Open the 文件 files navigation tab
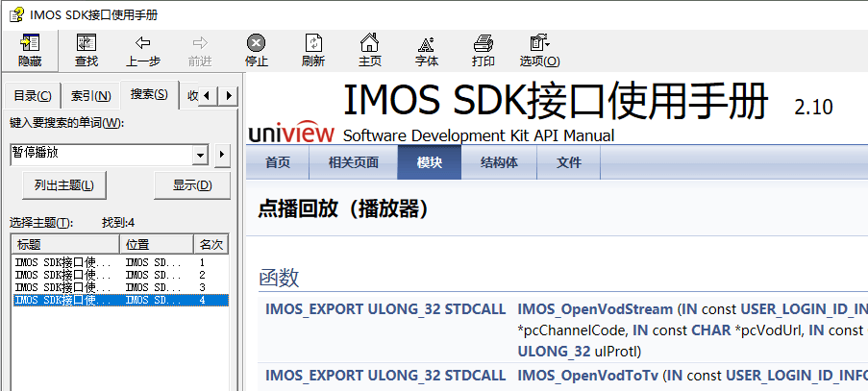The height and width of the screenshot is (391, 868). (569, 162)
